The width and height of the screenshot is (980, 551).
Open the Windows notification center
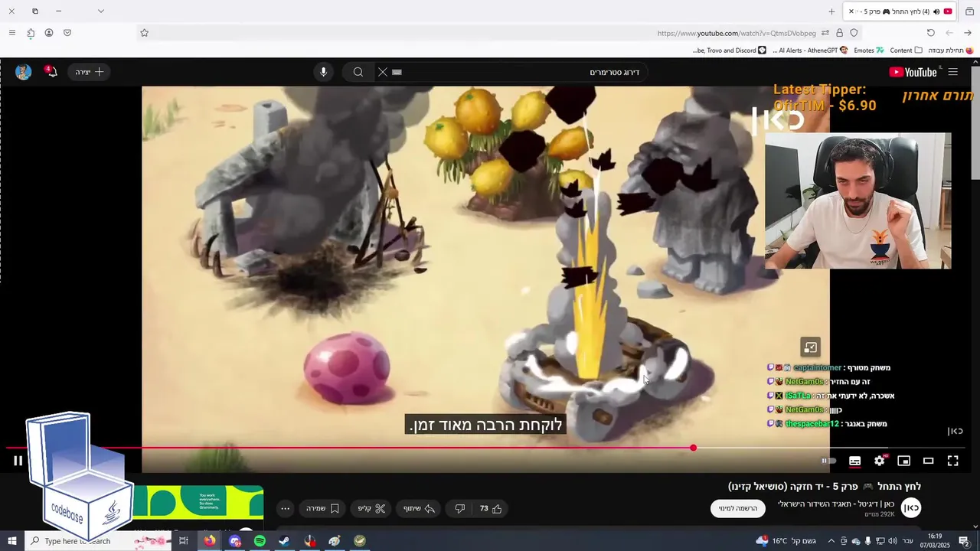[964, 541]
